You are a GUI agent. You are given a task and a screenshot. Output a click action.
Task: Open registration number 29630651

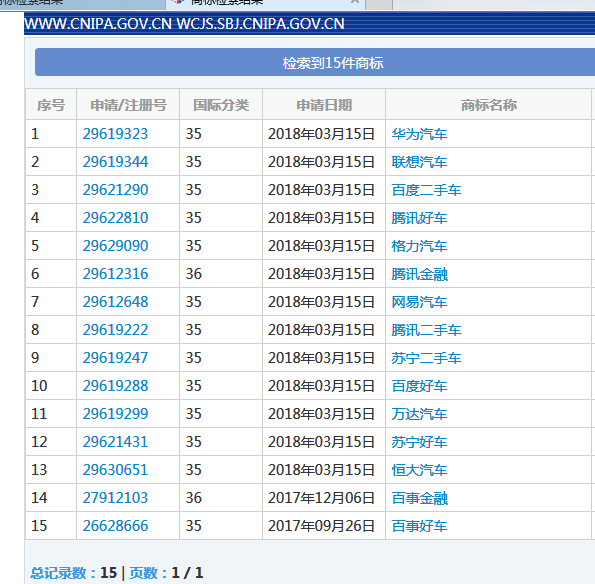pos(115,470)
